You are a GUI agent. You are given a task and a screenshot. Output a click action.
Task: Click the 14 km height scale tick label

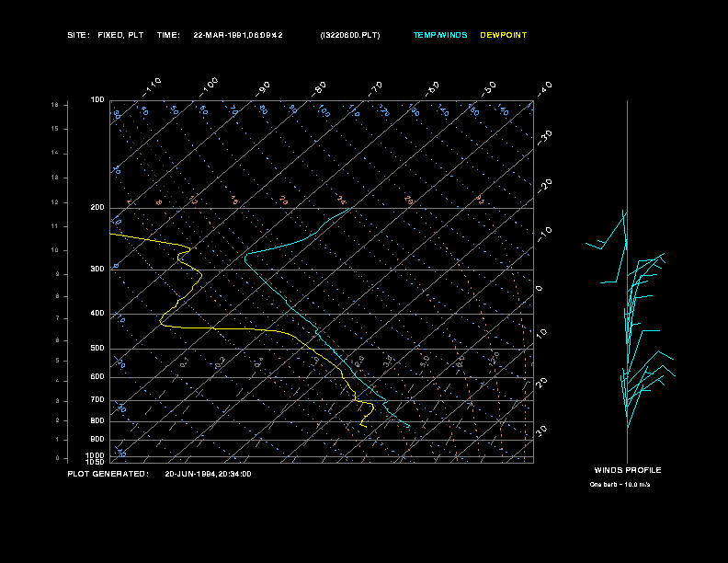(x=55, y=153)
